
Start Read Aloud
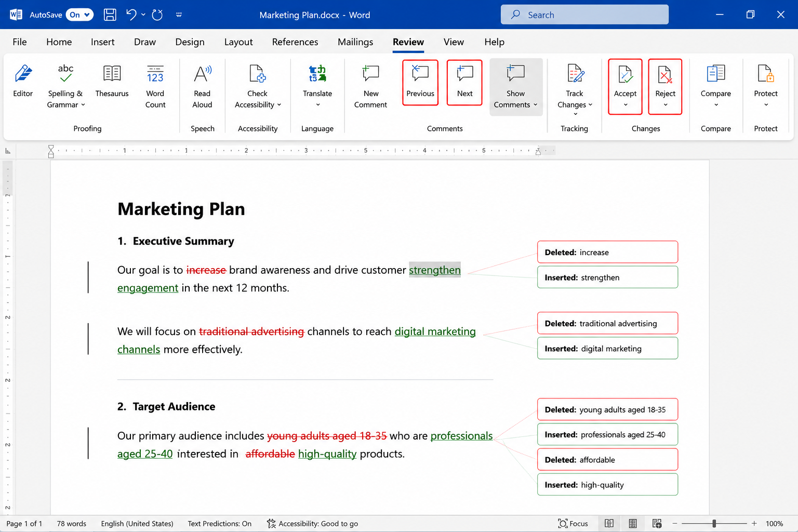(x=202, y=86)
